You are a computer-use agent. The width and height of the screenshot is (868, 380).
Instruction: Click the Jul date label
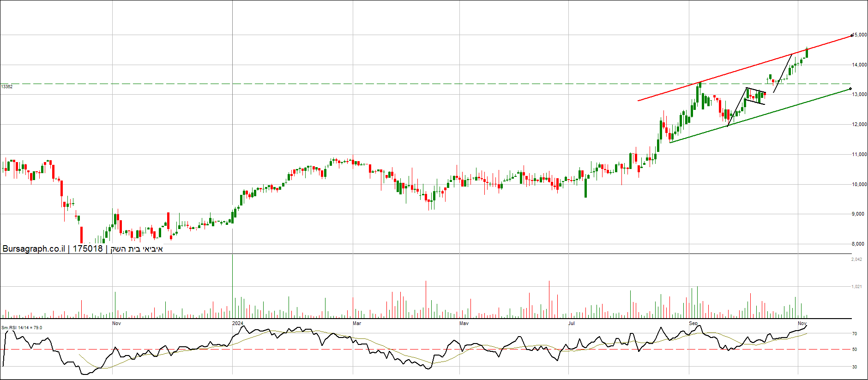click(x=572, y=323)
